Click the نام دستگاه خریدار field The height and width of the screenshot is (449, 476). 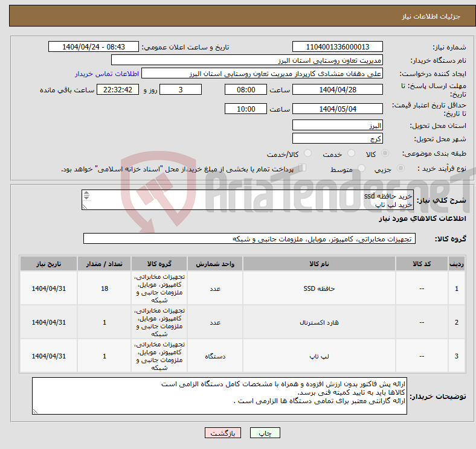247,60
